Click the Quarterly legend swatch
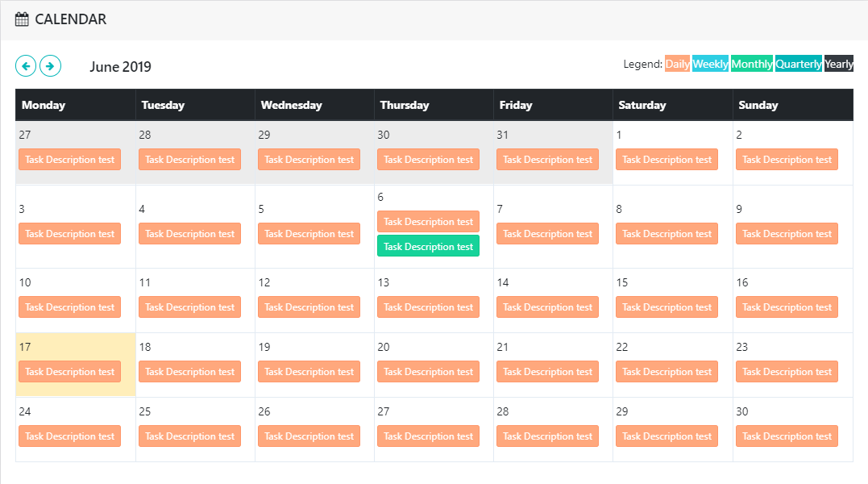868x484 pixels. pyautogui.click(x=799, y=65)
